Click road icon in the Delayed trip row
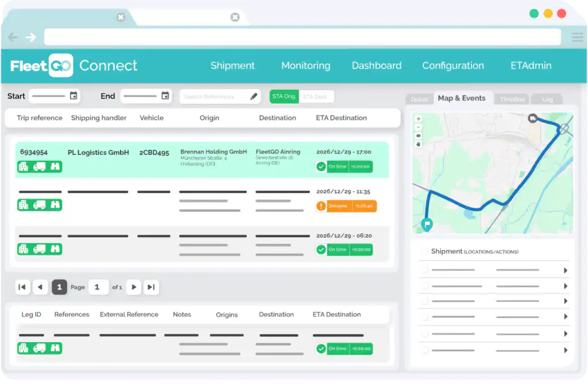This screenshot has width=588, height=392. click(x=55, y=205)
